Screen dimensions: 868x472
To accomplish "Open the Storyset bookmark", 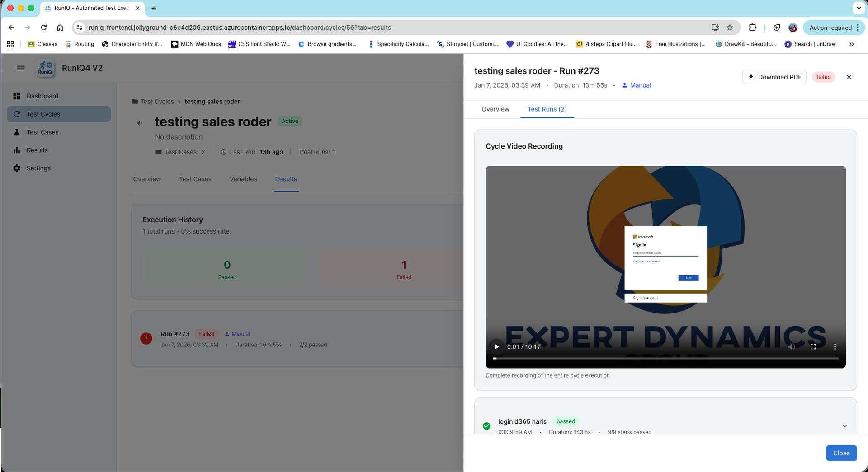I will [x=467, y=44].
